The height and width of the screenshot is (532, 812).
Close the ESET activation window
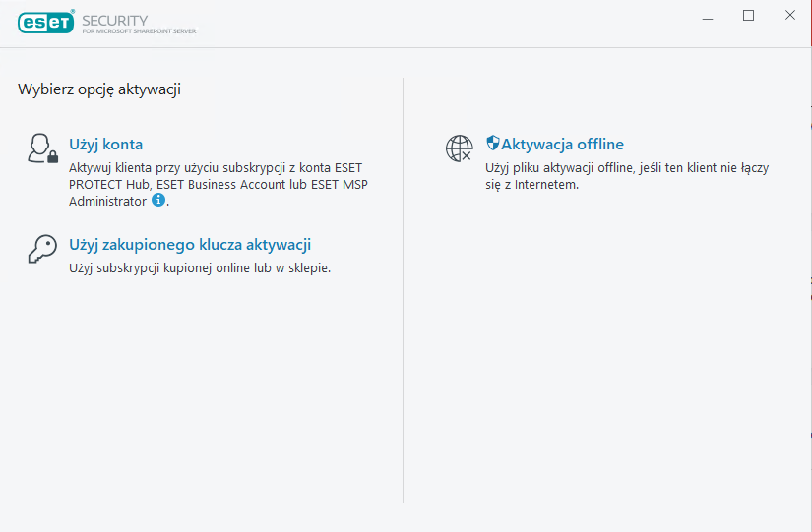(x=789, y=15)
